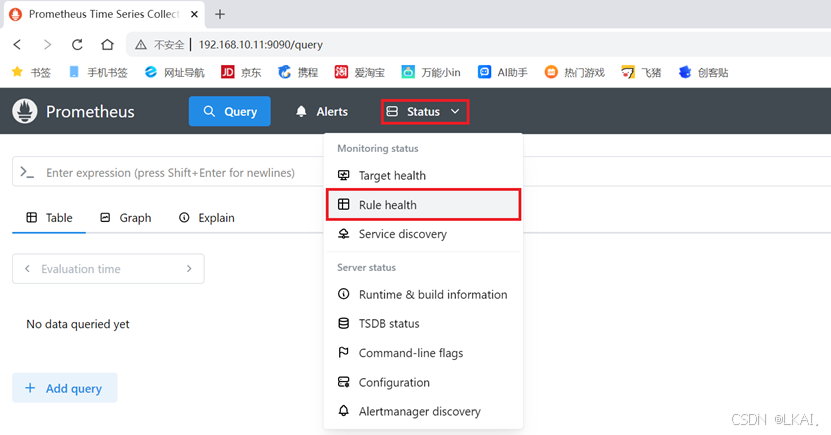Switch to the Table tab
Screen dimensions: 831x435
(x=49, y=218)
